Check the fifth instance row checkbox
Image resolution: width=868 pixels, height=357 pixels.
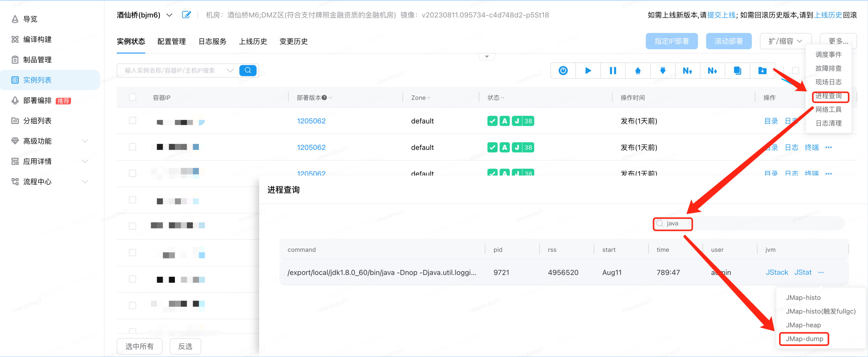coord(132,226)
